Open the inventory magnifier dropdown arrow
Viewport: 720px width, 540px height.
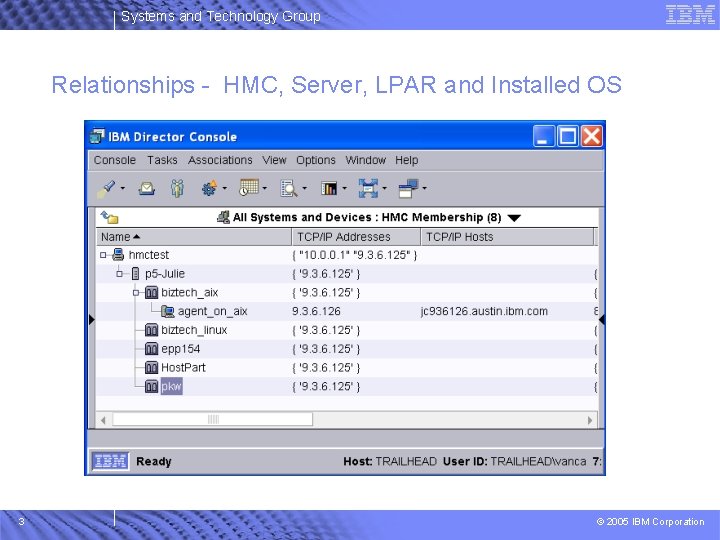pyautogui.click(x=304, y=188)
